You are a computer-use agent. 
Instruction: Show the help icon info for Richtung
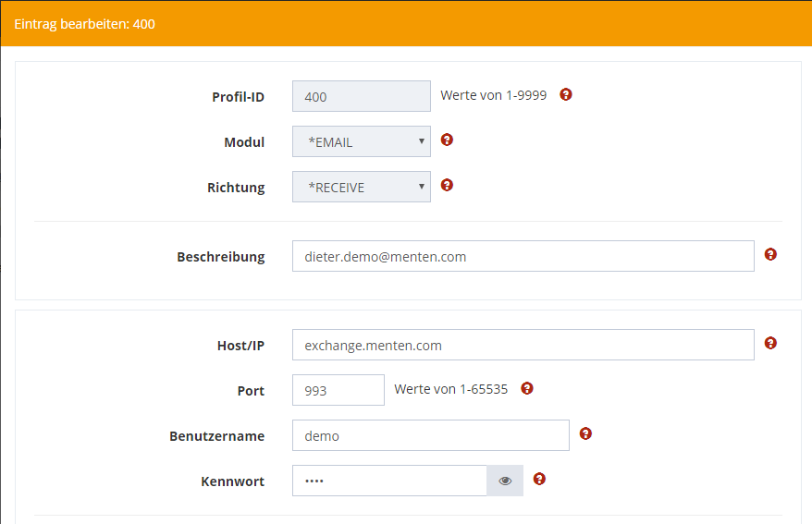(447, 185)
